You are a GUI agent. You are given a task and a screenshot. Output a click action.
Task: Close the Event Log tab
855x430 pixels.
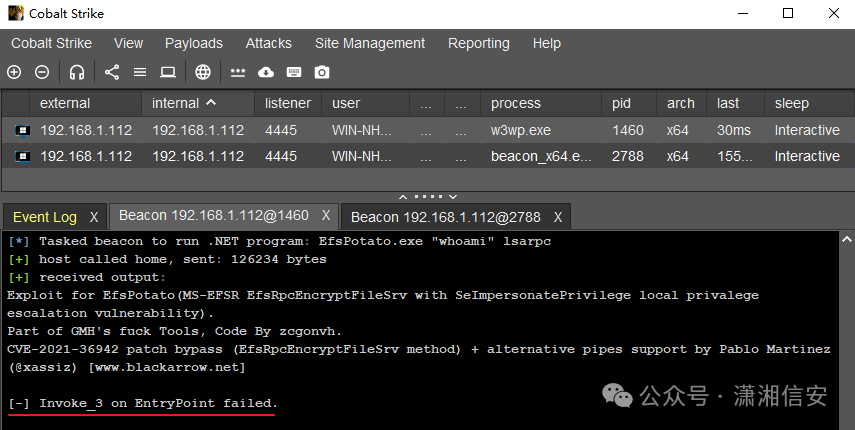tap(94, 217)
